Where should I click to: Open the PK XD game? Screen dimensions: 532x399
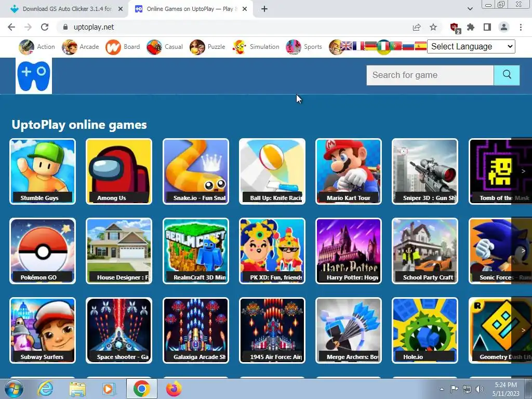272,251
